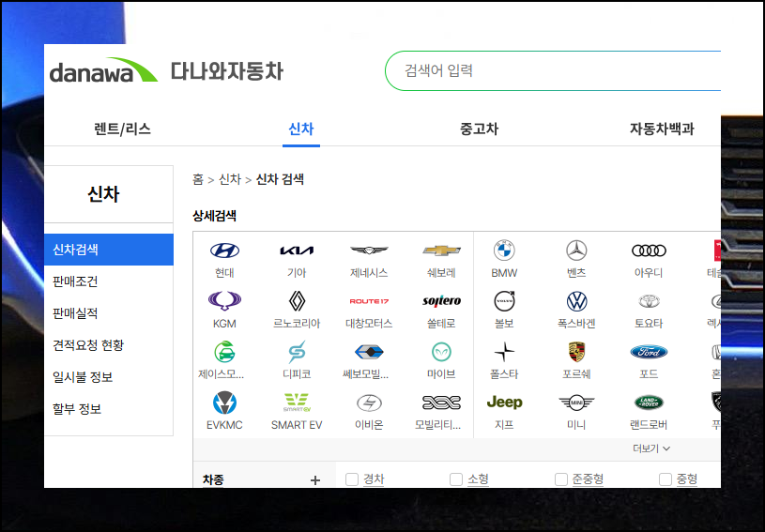Choose the Genesis (제네시스) brand logo
The image size is (765, 532).
(369, 251)
